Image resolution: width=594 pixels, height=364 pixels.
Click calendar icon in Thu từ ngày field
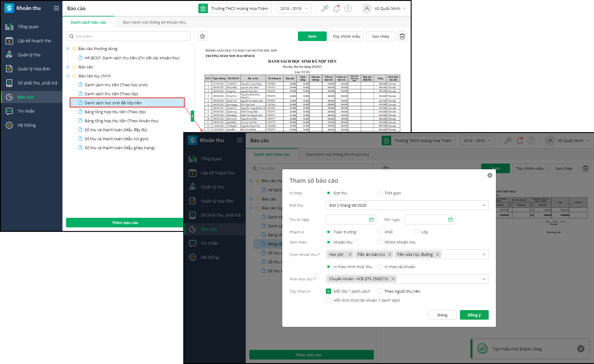click(371, 220)
